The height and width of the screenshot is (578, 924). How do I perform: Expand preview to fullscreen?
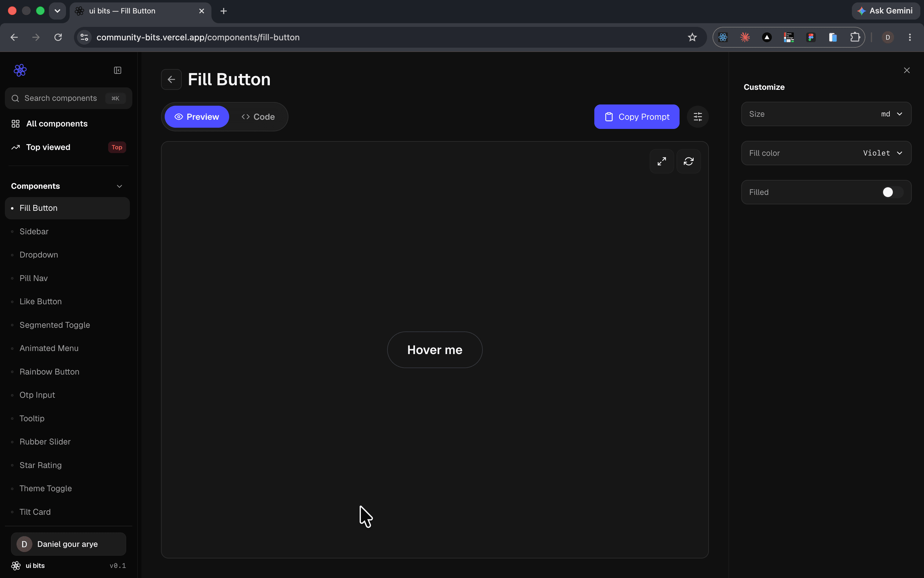pos(662,161)
